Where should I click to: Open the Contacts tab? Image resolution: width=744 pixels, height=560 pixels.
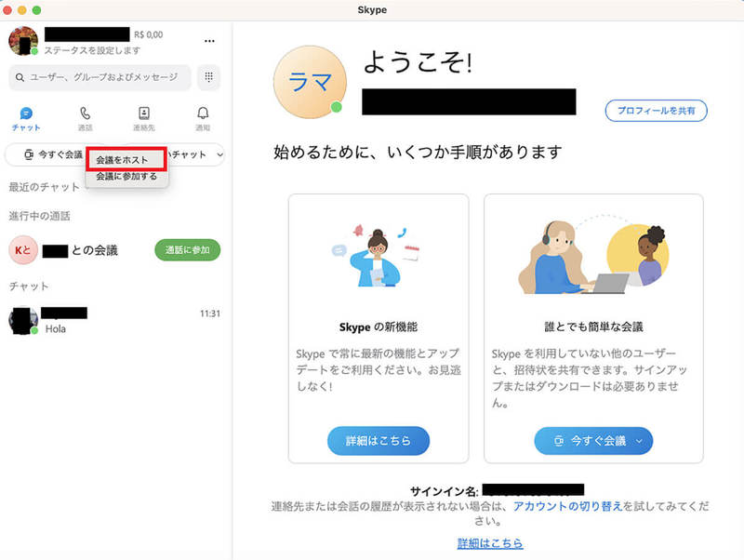tap(144, 119)
